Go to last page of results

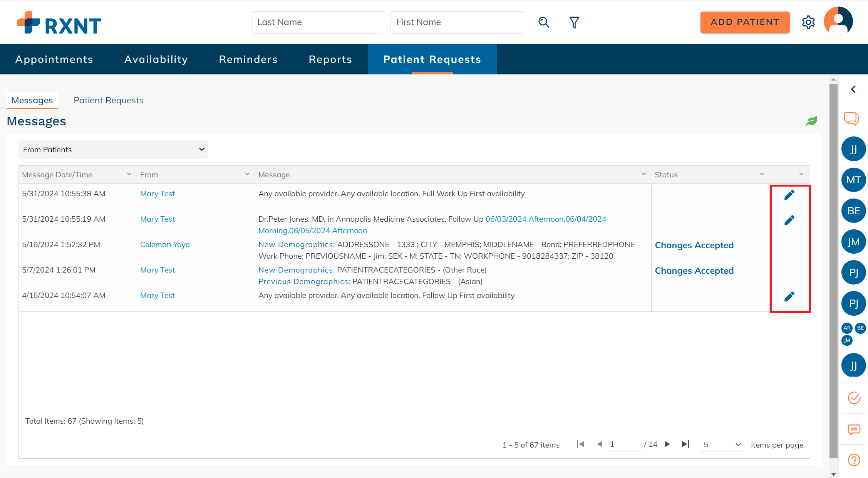click(x=686, y=444)
